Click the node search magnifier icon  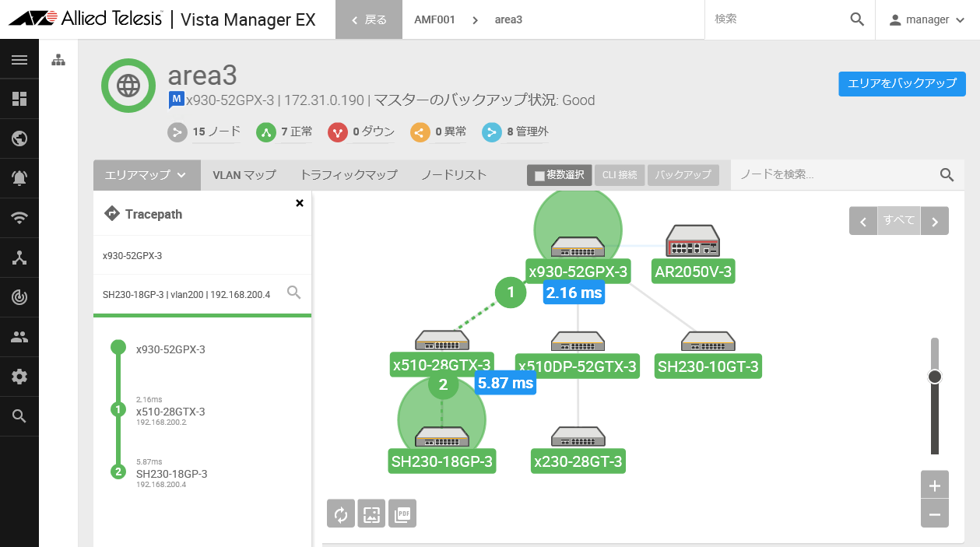click(x=947, y=174)
